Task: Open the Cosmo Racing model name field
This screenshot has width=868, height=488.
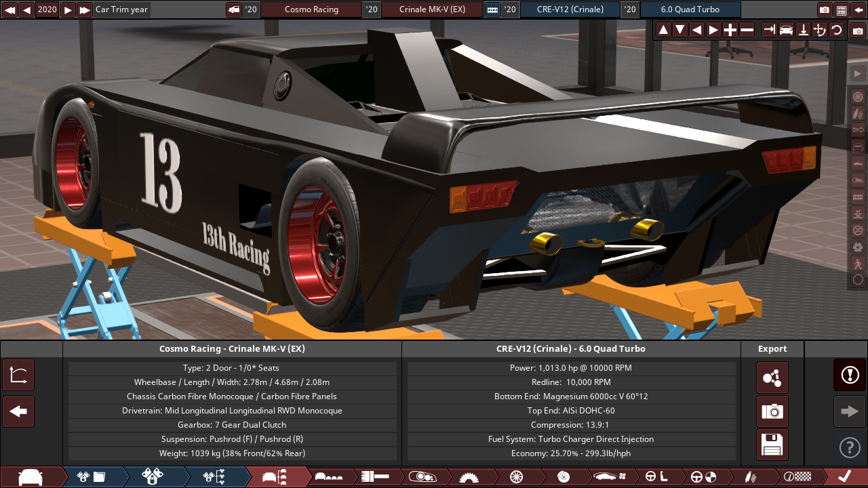Action: tap(311, 9)
